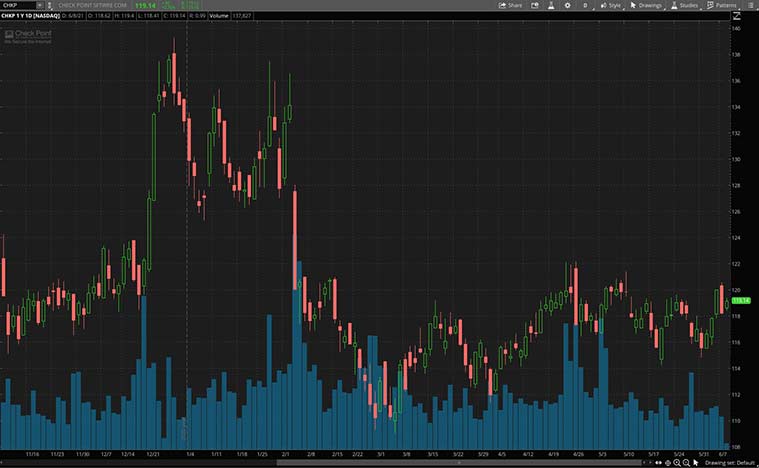Click the 2/1 date label on the time axis
The width and height of the screenshot is (759, 468).
(x=286, y=454)
